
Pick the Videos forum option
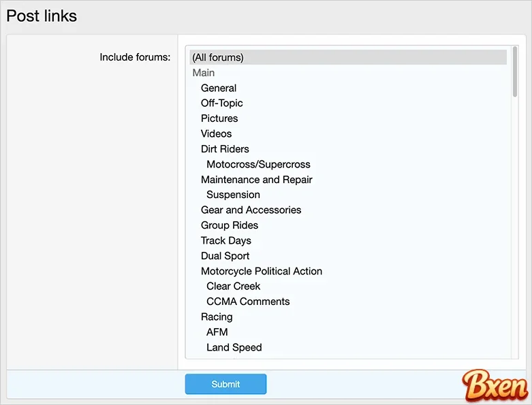pos(217,133)
